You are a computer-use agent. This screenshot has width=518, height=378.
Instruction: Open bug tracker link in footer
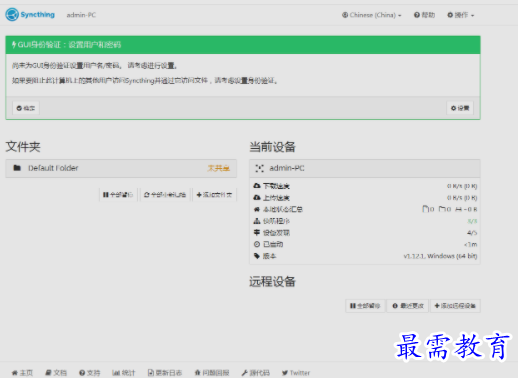pyautogui.click(x=212, y=373)
